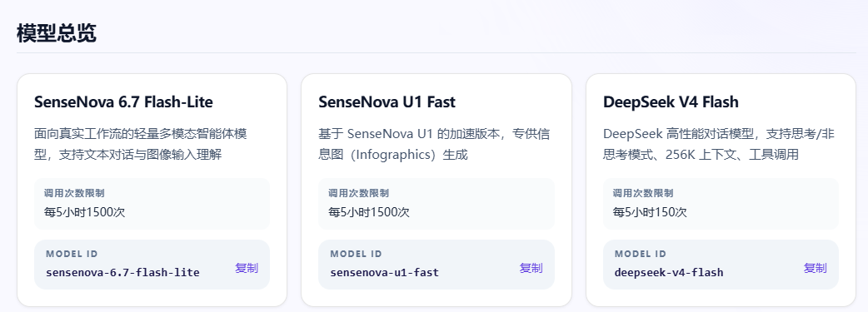Select the deepseek-v4-flash ID text
The width and height of the screenshot is (868, 312).
pos(669,273)
